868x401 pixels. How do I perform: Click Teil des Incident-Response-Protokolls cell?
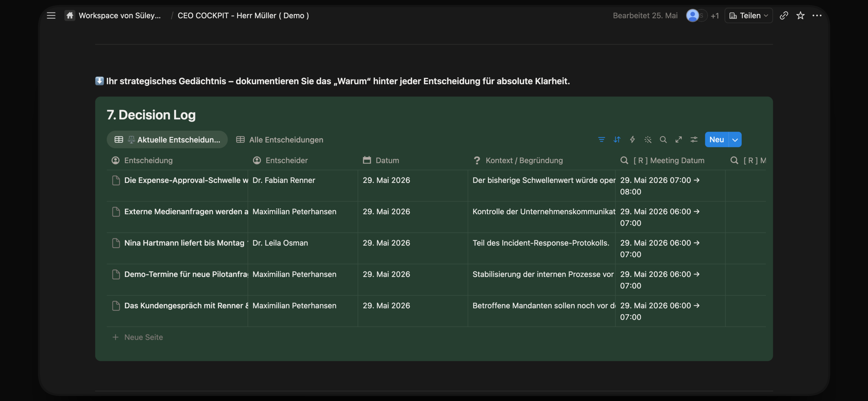(541, 248)
